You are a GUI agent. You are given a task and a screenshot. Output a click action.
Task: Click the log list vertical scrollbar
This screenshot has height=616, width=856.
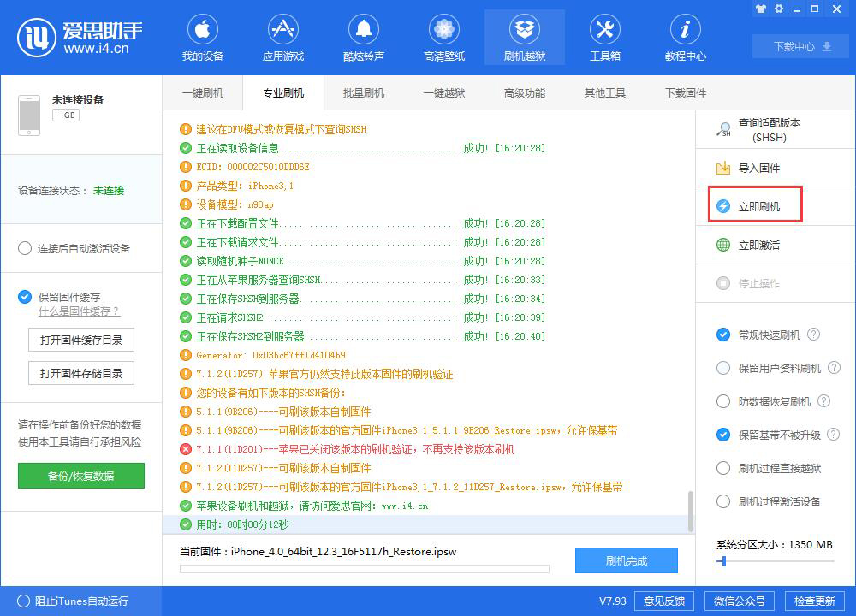[691, 512]
